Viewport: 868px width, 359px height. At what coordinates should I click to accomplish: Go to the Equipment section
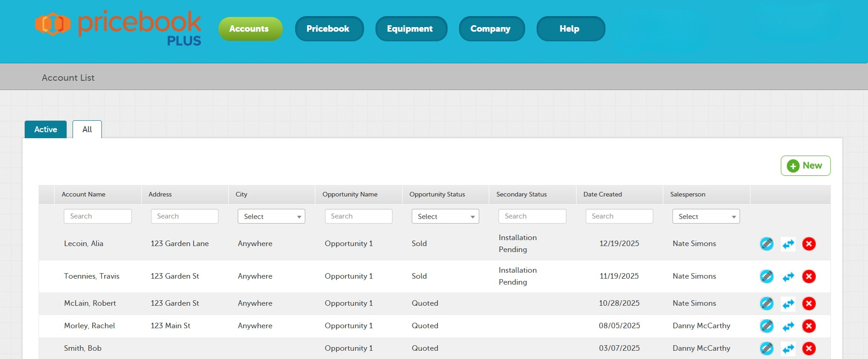click(410, 29)
